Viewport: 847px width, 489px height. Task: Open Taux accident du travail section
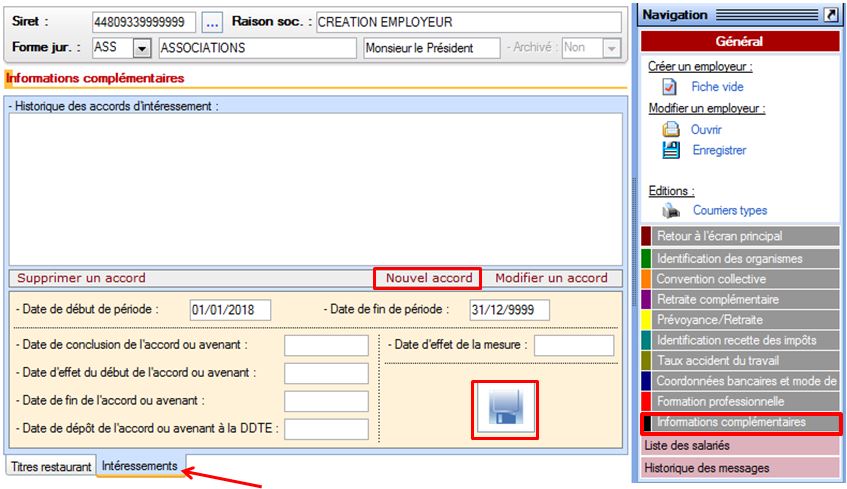(741, 360)
